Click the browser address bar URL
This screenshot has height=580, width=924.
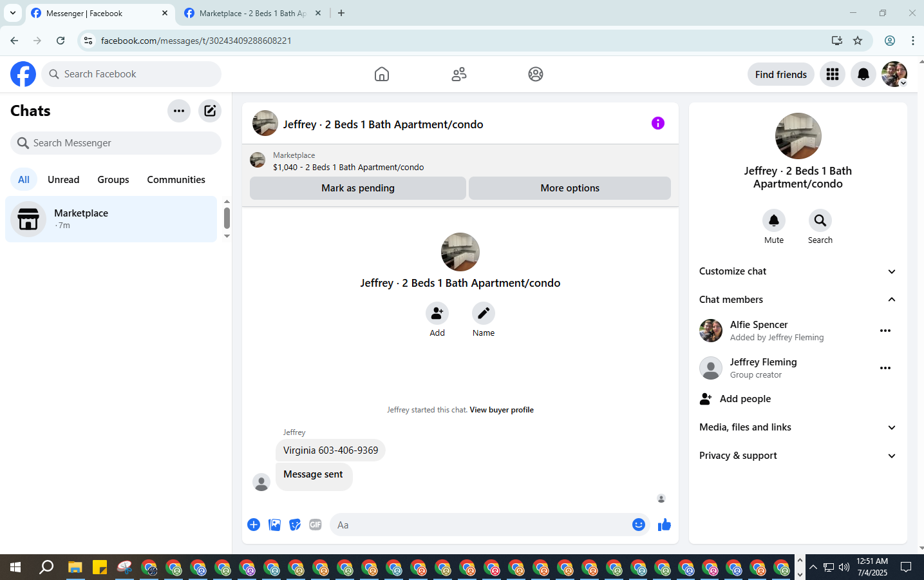196,41
